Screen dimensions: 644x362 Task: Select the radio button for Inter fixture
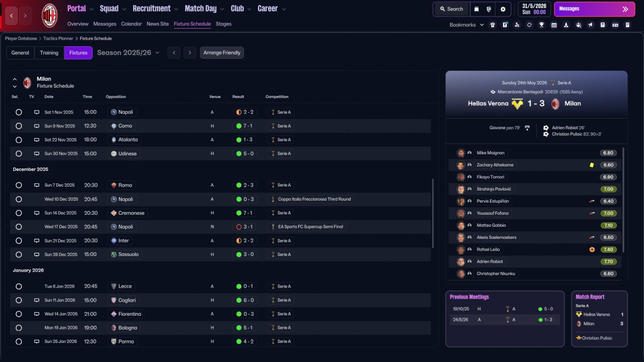19,241
